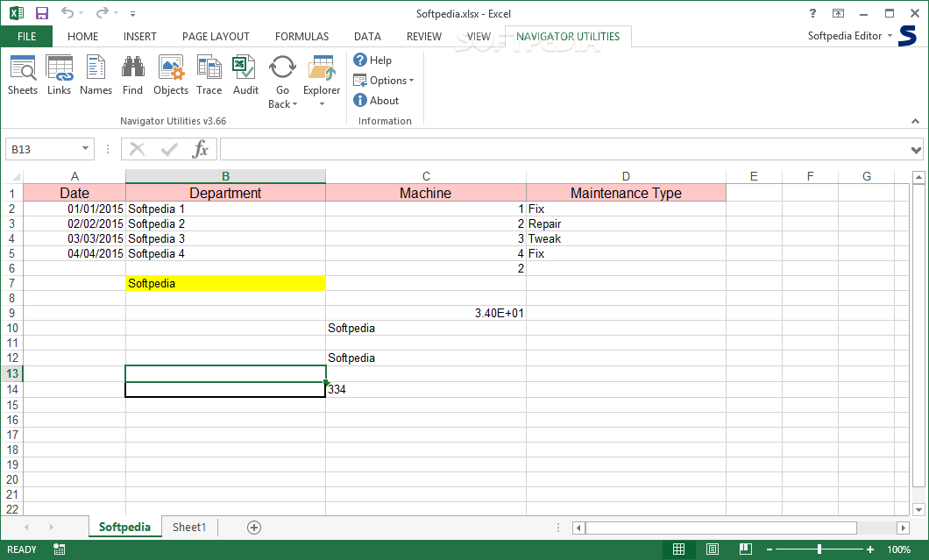Switch to the FORMULAS tab
This screenshot has height=560, width=929.
click(301, 36)
